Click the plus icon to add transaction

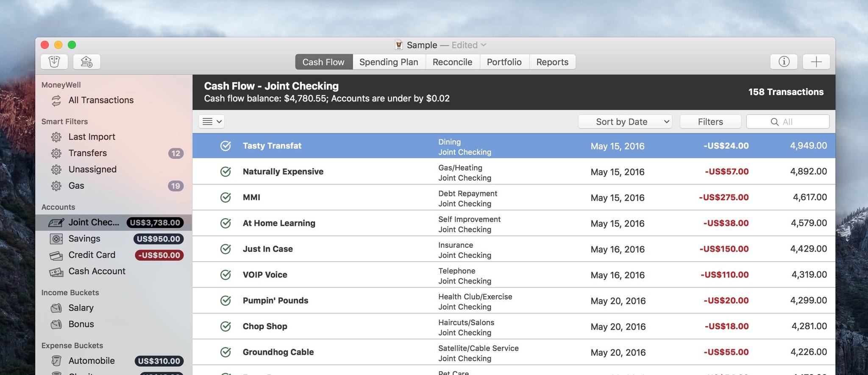click(816, 62)
